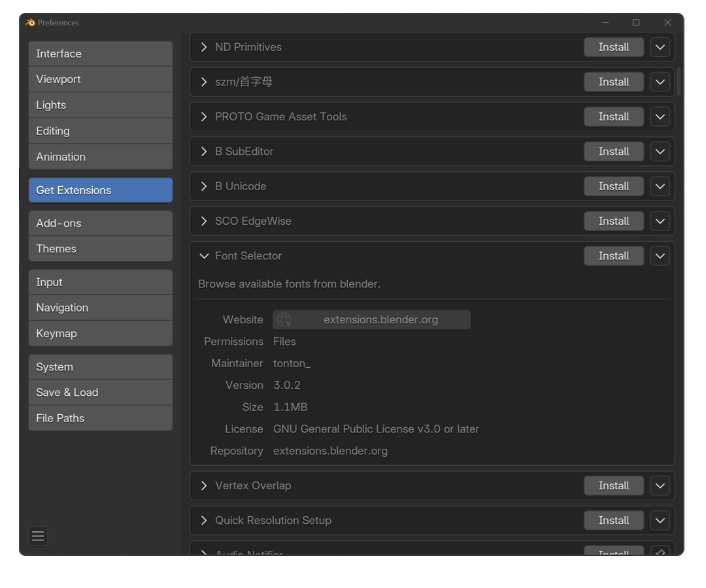Open the Animation preferences section
Screen dimensions: 706x588
pyautogui.click(x=101, y=157)
